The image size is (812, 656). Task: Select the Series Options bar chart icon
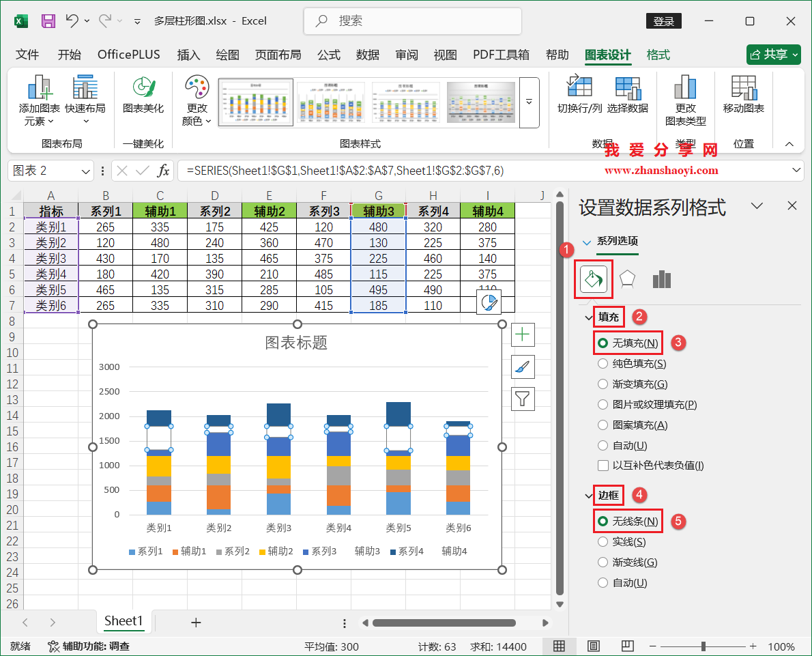661,279
